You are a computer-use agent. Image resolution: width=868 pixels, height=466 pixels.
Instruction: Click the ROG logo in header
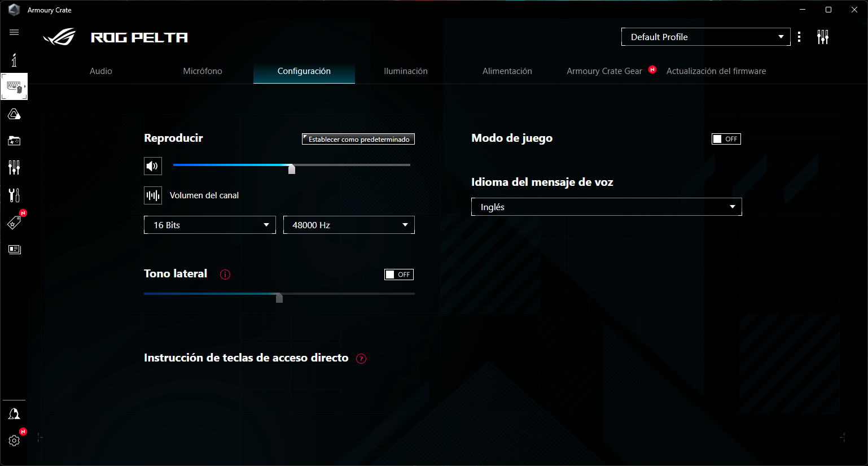[x=60, y=37]
